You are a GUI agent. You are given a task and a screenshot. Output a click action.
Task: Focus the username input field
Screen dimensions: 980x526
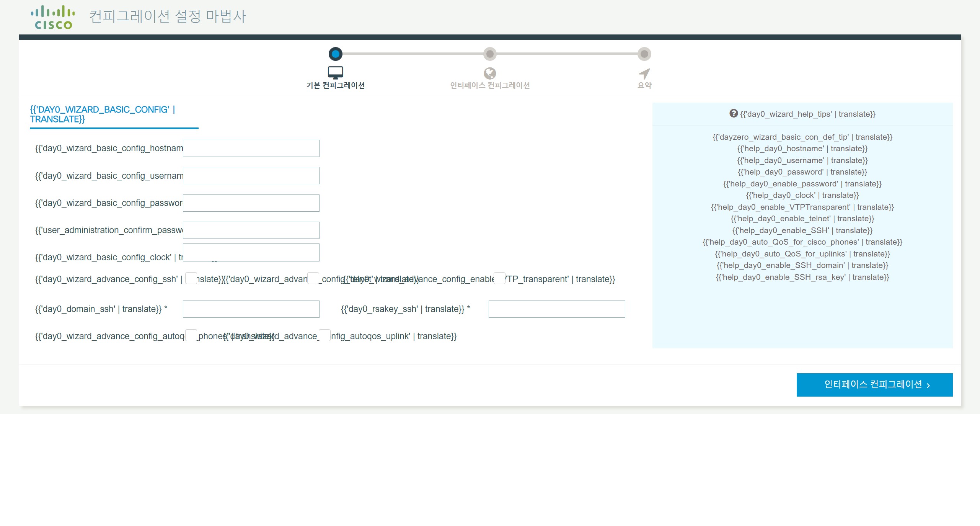click(x=251, y=175)
